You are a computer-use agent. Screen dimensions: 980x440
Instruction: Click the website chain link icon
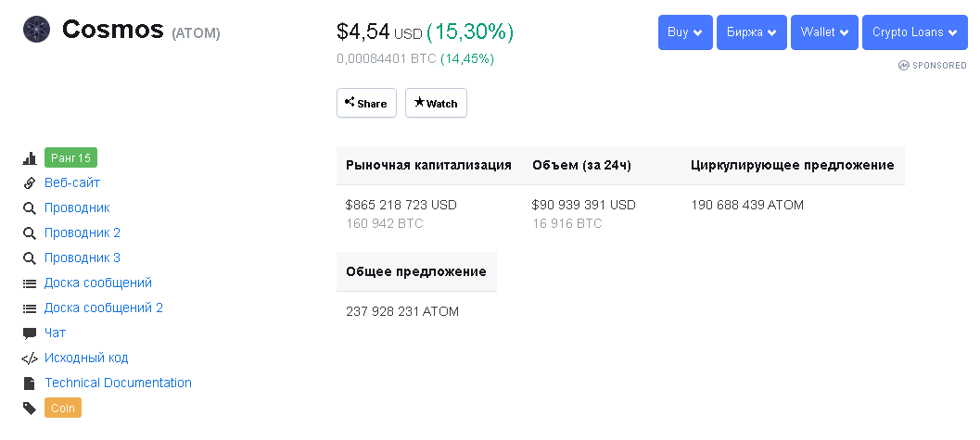tap(30, 183)
